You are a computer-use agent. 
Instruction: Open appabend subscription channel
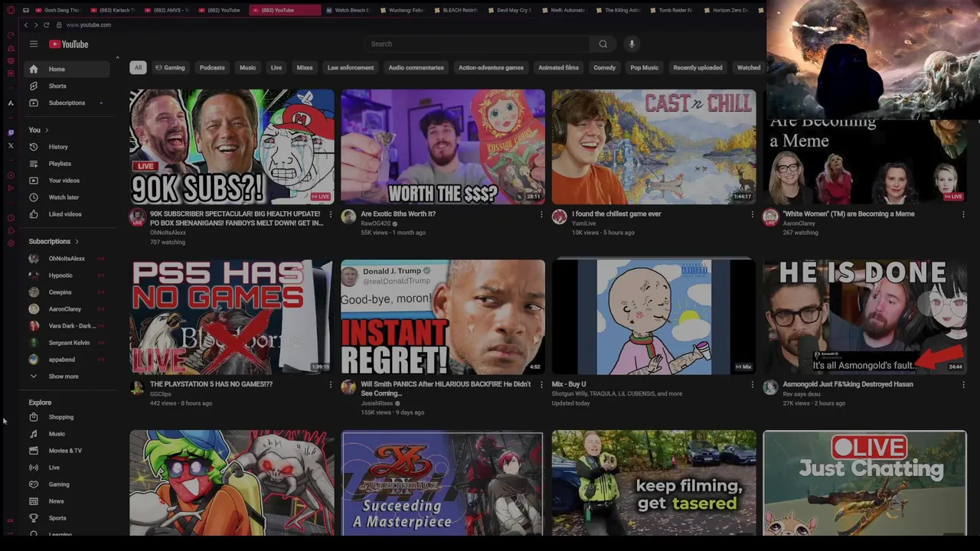(66, 360)
